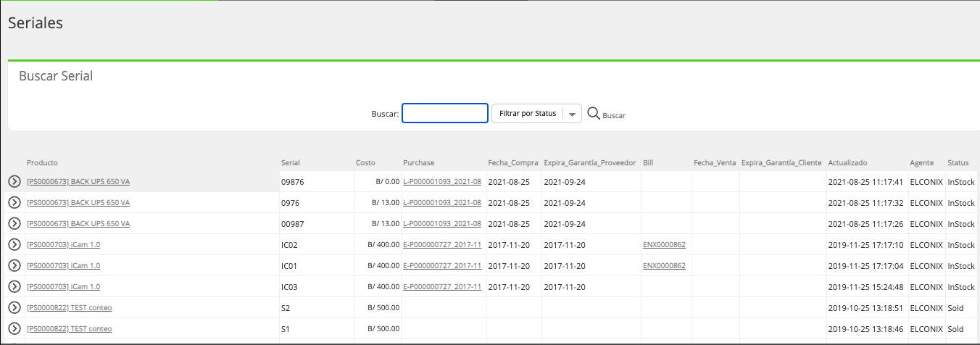Expand row arrow for serial IC01

tap(14, 265)
